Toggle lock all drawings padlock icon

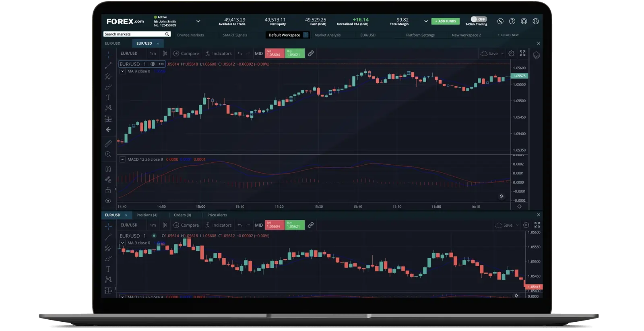pyautogui.click(x=108, y=190)
